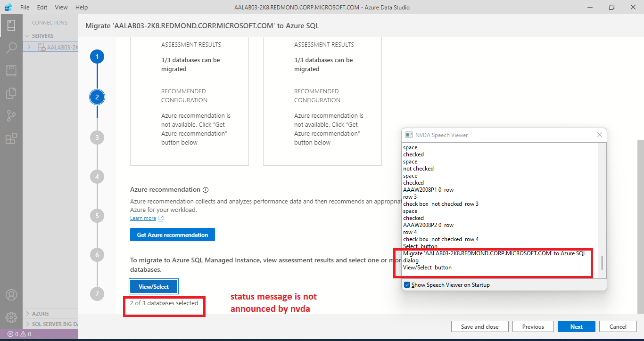
Task: Open the Notebooks view icon
Action: pyautogui.click(x=11, y=70)
